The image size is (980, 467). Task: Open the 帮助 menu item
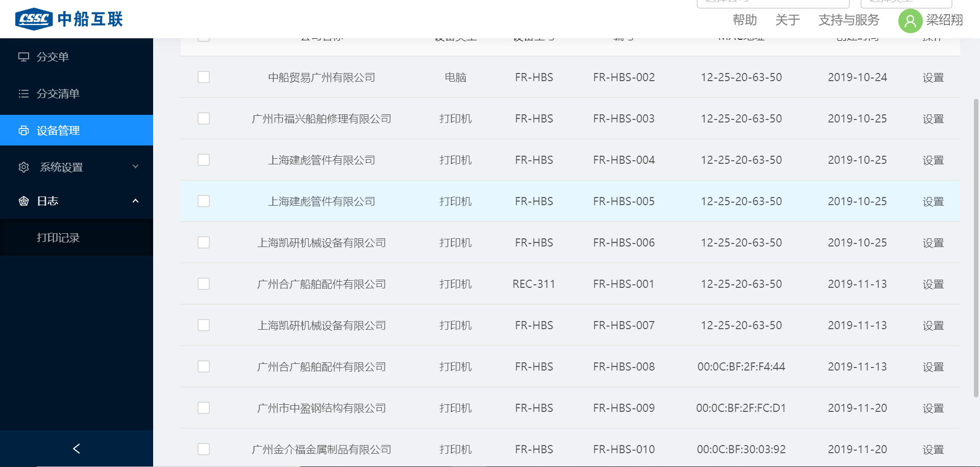[744, 20]
